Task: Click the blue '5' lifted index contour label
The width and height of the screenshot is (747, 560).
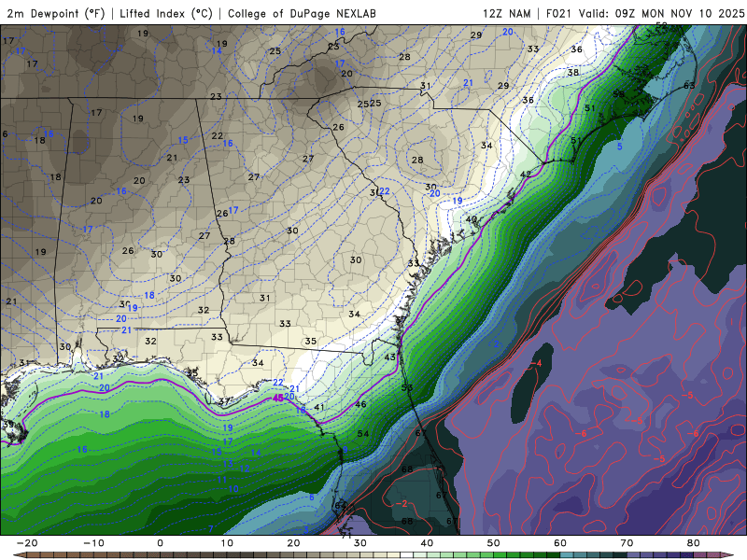Action: [x=620, y=147]
